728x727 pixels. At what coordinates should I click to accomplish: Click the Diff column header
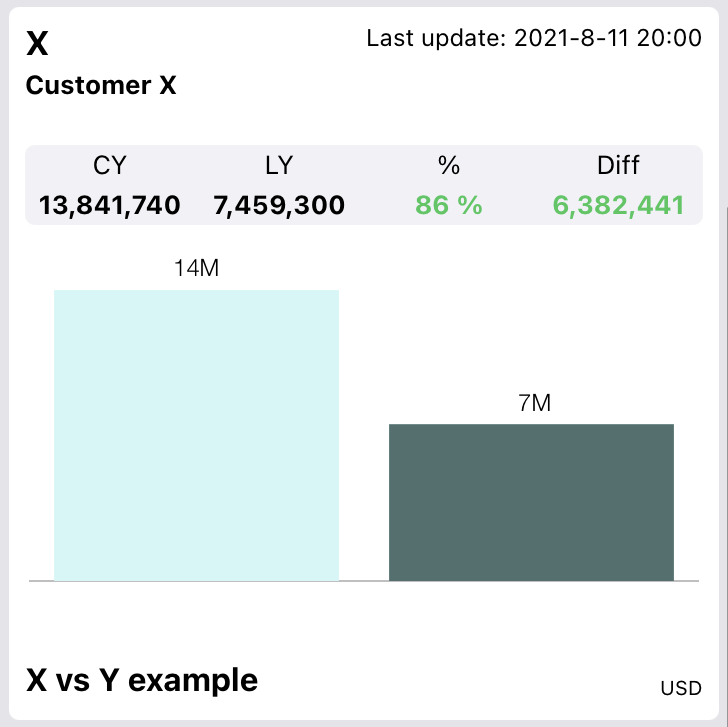(618, 165)
